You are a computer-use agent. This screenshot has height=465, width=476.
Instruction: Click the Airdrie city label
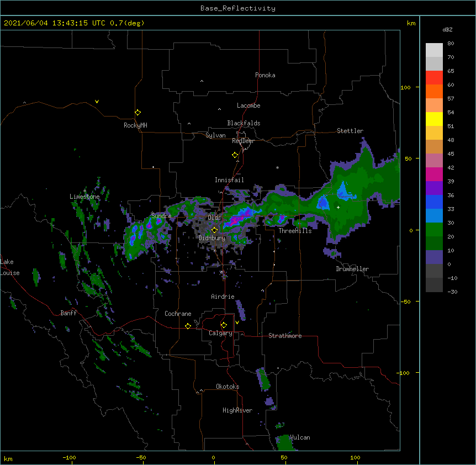pos(223,297)
